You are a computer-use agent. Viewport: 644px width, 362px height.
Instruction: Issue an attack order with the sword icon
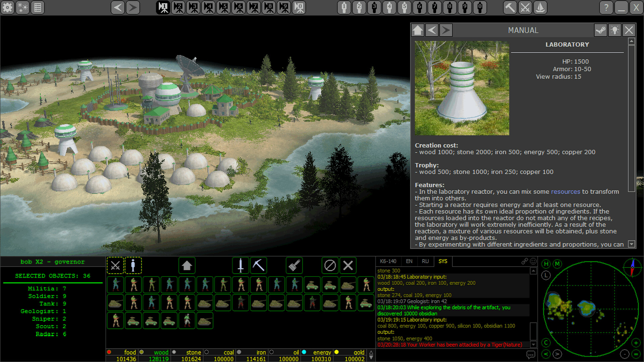coord(240,265)
